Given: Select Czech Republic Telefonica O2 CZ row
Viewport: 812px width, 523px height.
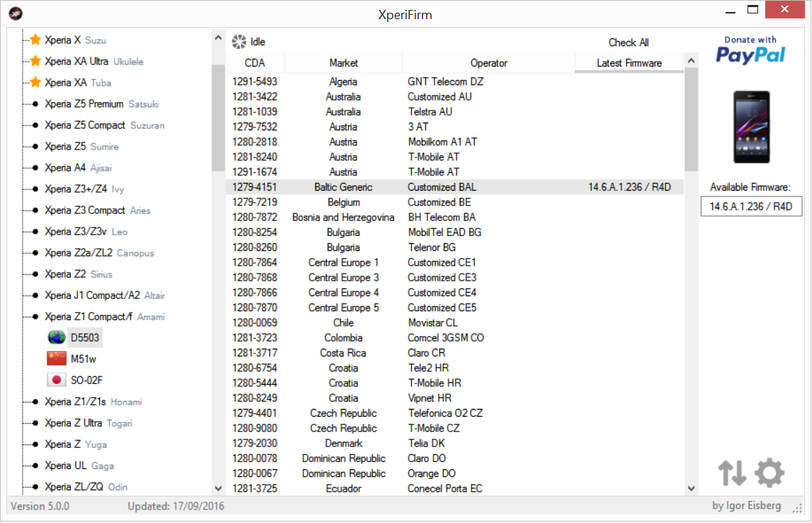Looking at the screenshot, I should point(455,413).
